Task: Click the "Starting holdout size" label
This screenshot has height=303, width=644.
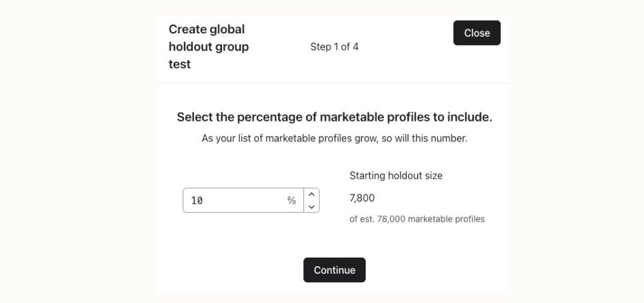Action: point(396,176)
